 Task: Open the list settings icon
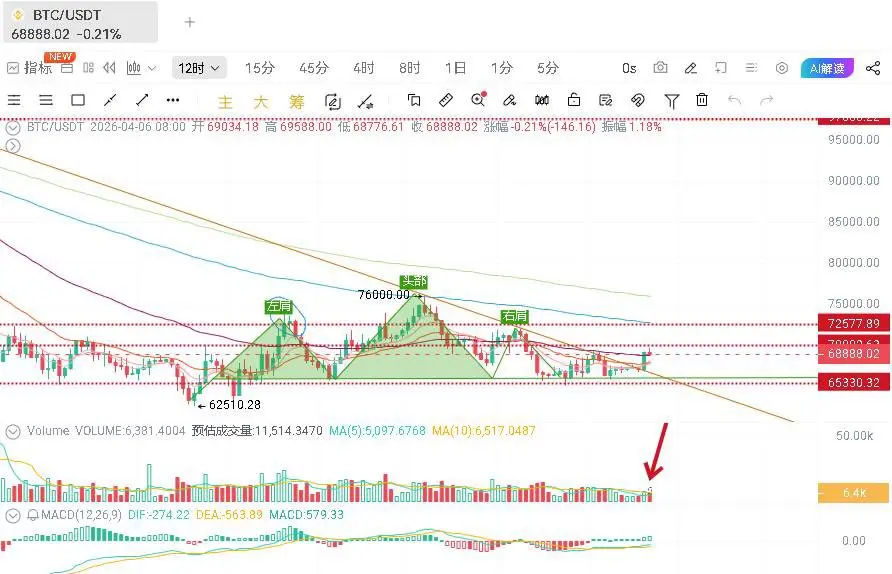coord(751,68)
